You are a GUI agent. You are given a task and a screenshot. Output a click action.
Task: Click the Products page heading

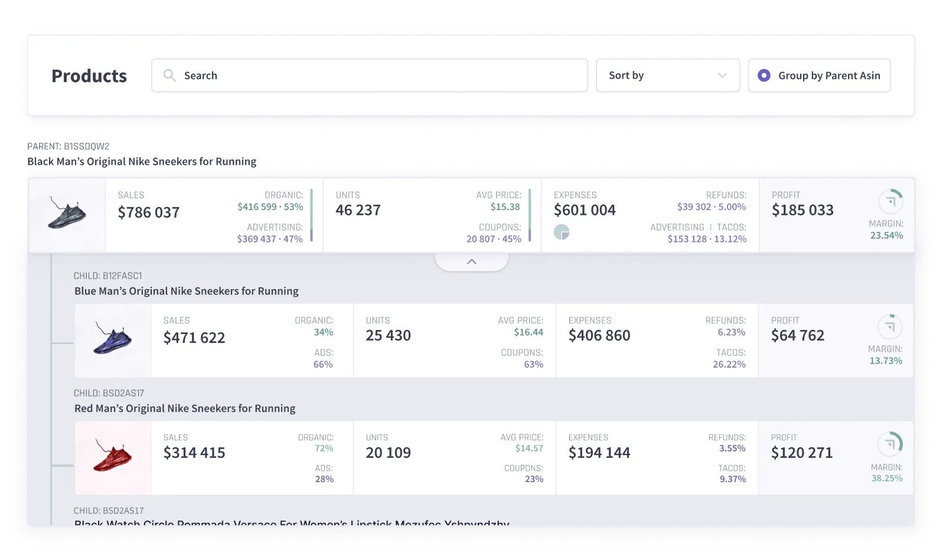click(89, 76)
